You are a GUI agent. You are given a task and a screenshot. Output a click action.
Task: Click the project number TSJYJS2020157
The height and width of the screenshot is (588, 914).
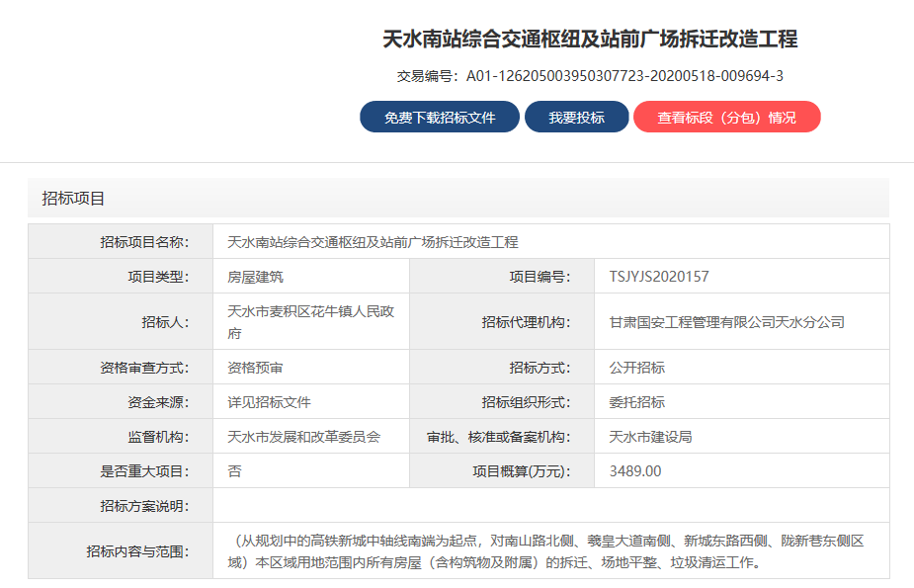pyautogui.click(x=659, y=277)
